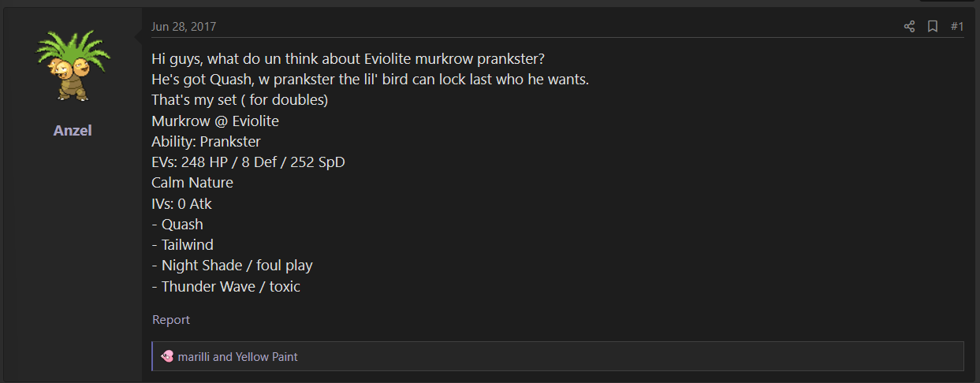Open the #1 post permalink
Image resolution: width=980 pixels, height=383 pixels.
957,27
